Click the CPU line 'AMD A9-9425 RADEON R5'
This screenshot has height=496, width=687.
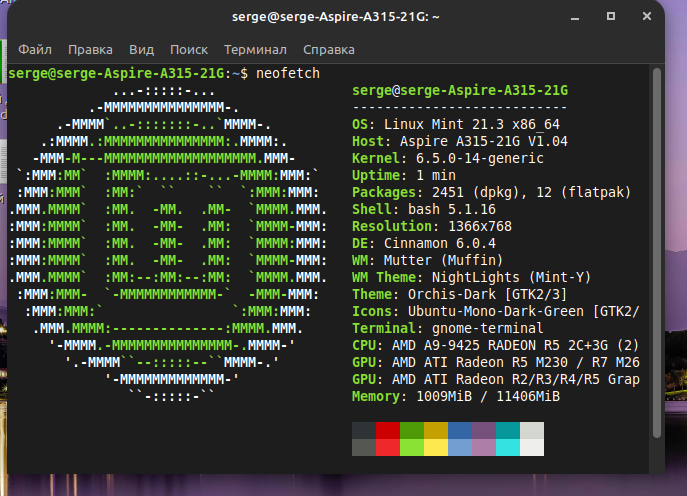476,345
